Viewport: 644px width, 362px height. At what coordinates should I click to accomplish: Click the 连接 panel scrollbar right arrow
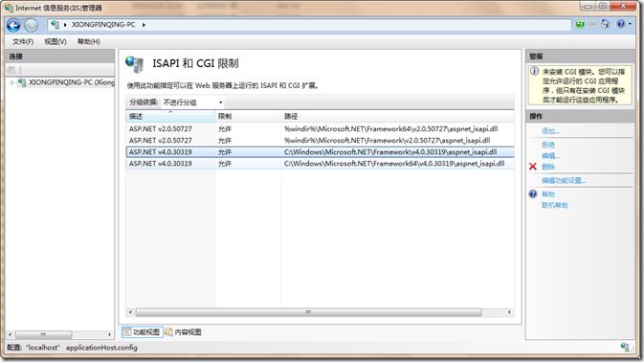click(109, 334)
